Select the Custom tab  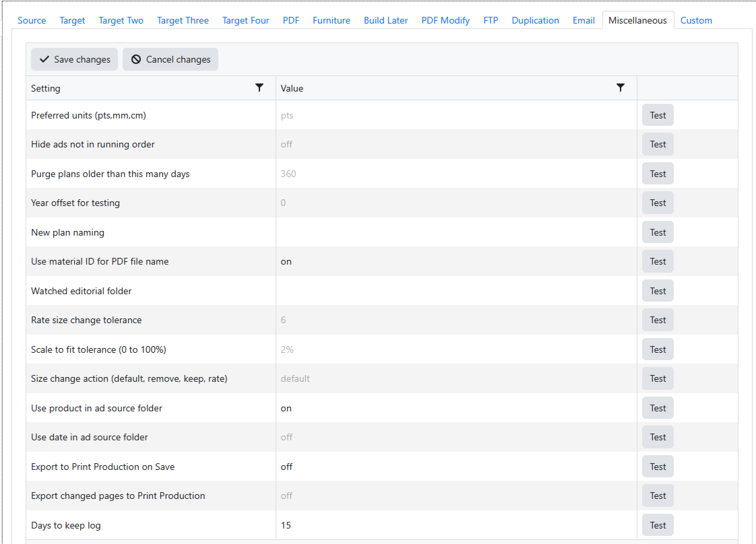point(696,21)
